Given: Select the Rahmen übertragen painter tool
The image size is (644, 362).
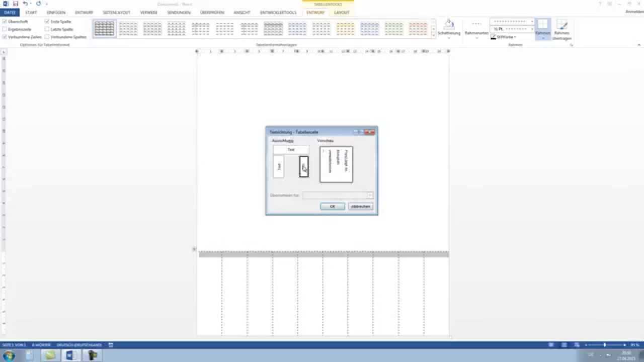Looking at the screenshot, I should click(x=561, y=27).
